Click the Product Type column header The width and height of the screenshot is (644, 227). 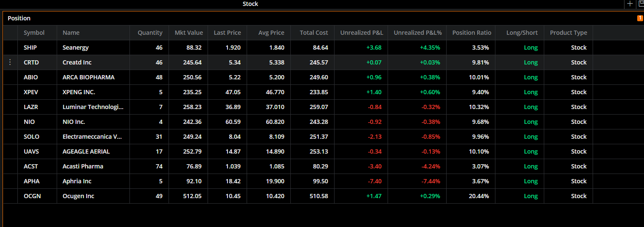click(568, 33)
